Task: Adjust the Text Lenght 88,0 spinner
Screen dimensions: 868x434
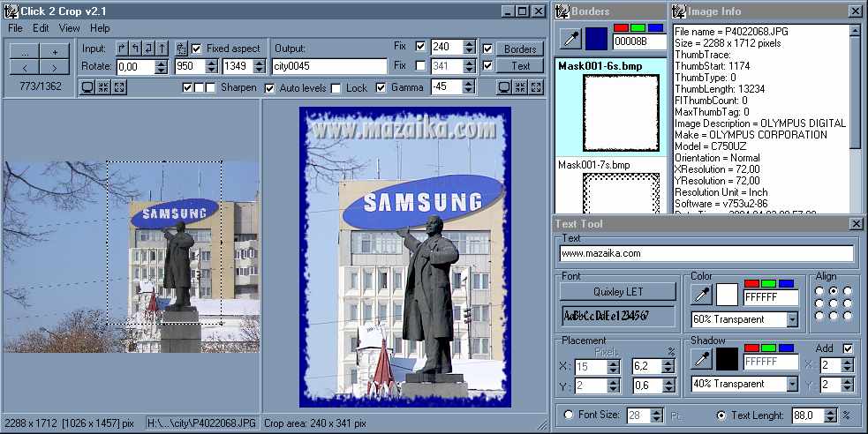Action: 830,415
